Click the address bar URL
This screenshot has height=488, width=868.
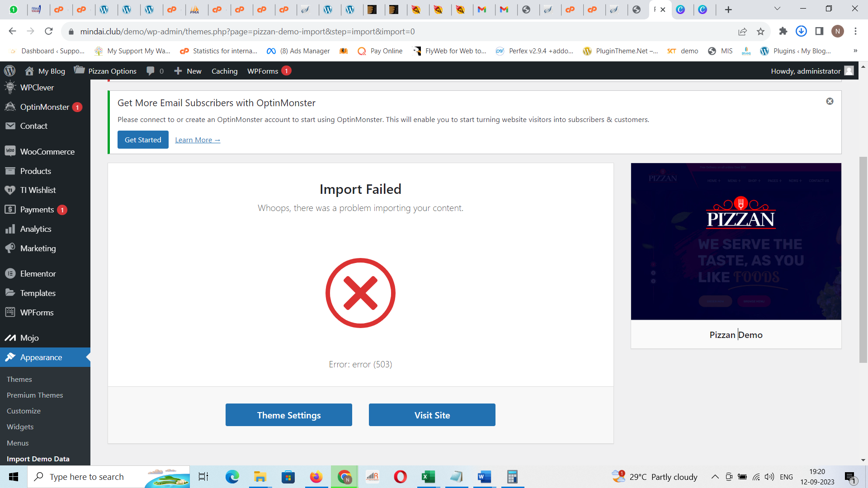pyautogui.click(x=247, y=32)
